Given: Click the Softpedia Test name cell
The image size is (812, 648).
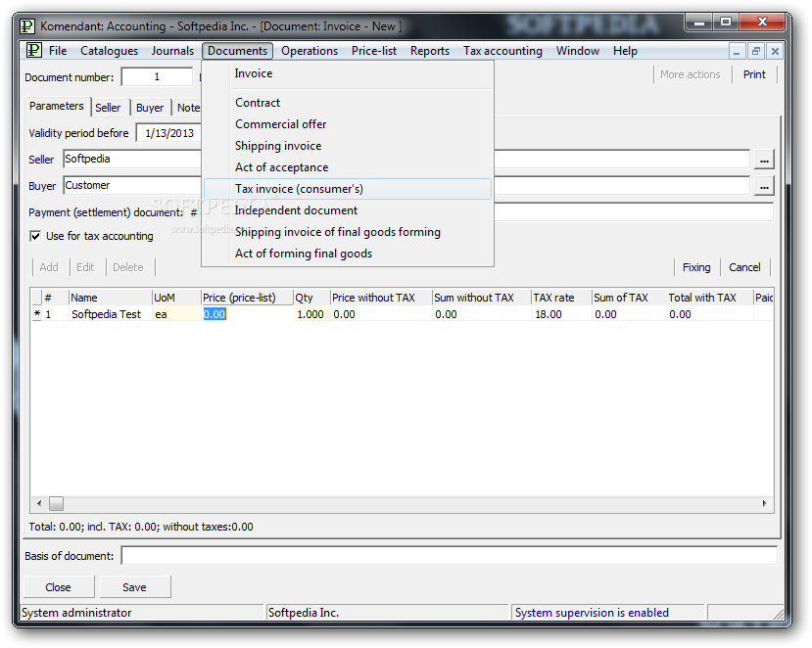Looking at the screenshot, I should [110, 314].
